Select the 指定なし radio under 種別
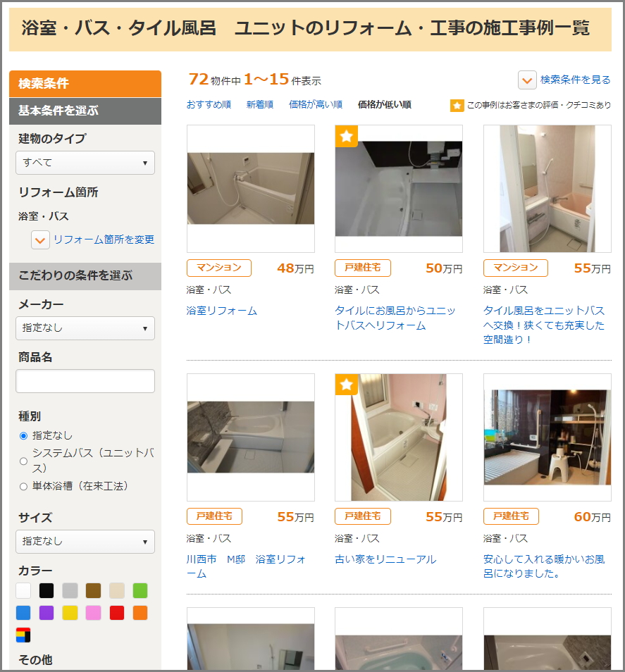Viewport: 625px width, 672px height. [x=23, y=436]
